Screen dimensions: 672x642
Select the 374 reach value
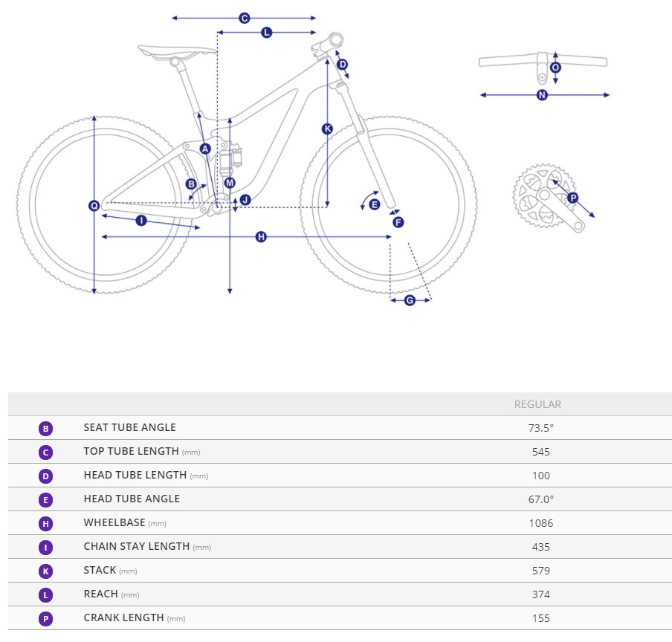tap(541, 594)
